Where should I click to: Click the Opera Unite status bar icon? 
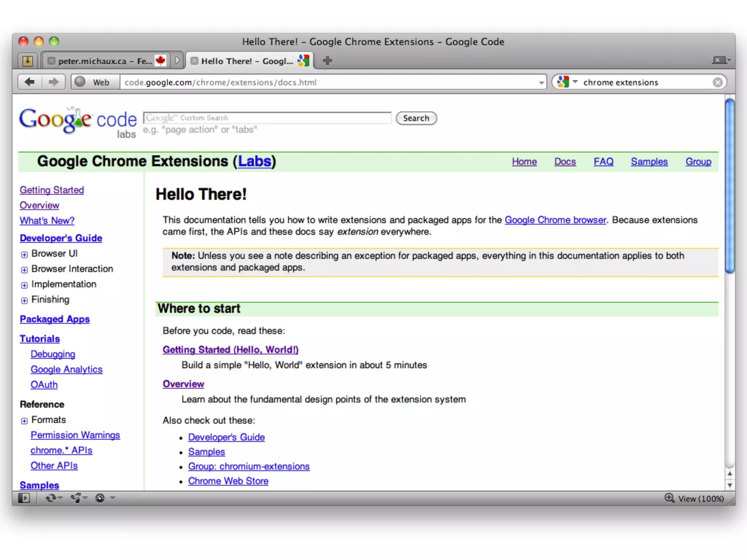point(77,498)
